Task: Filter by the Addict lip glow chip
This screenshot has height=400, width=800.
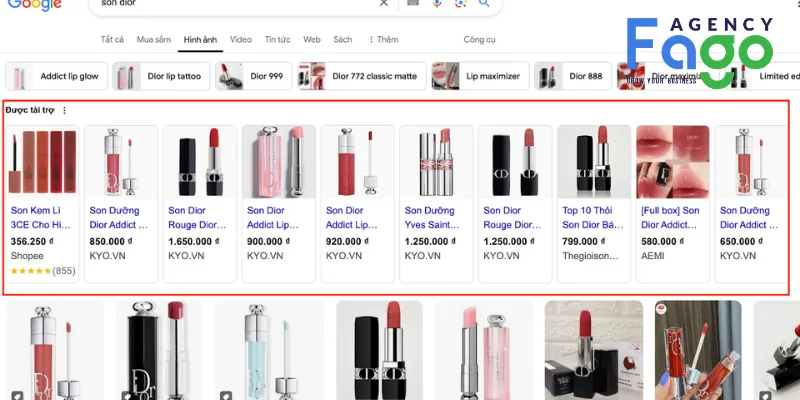Action: click(x=57, y=76)
